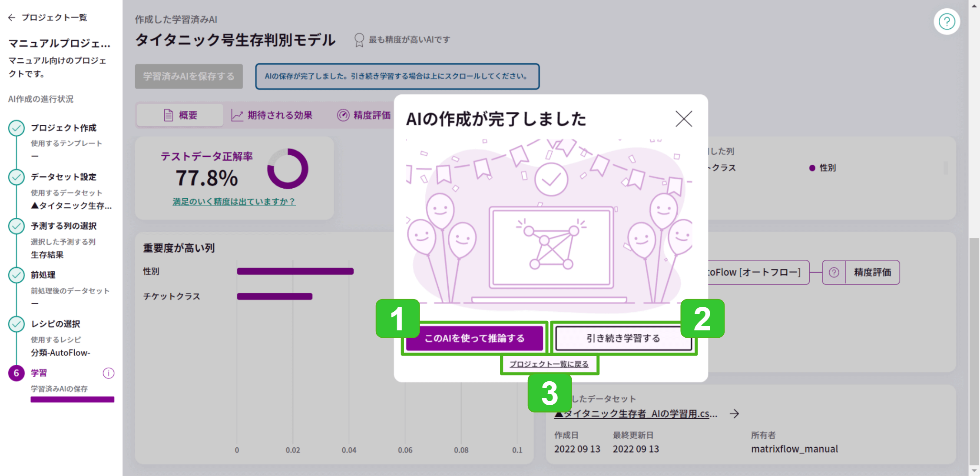This screenshot has width=980, height=476.
Task: Click the プロジェクト作成 step check icon
Action: pos(17,128)
